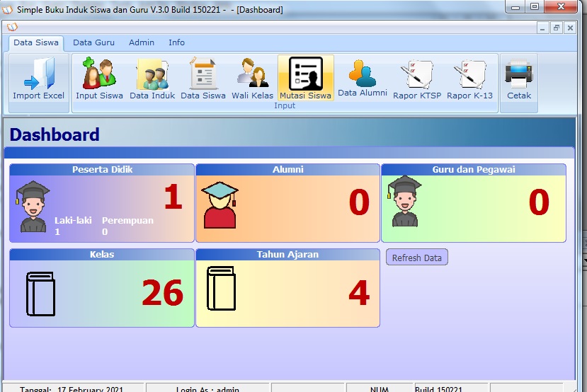Open the Admin tab
The width and height of the screenshot is (587, 392).
coord(142,42)
